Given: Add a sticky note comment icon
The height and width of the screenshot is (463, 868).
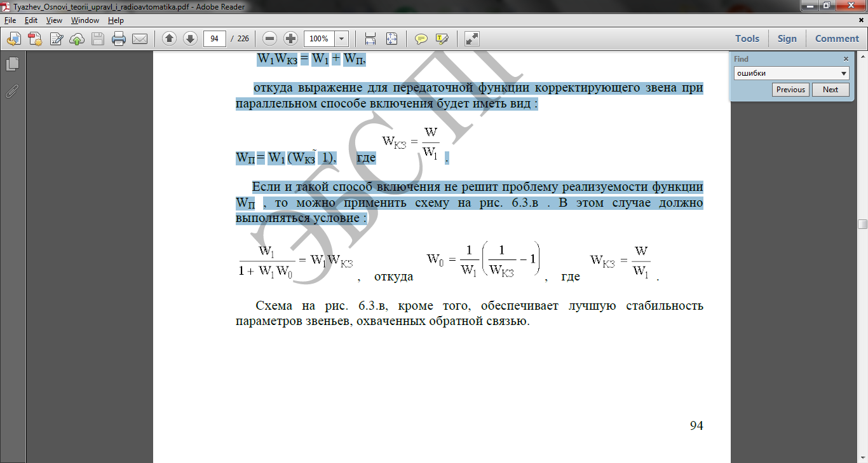Looking at the screenshot, I should coord(421,39).
